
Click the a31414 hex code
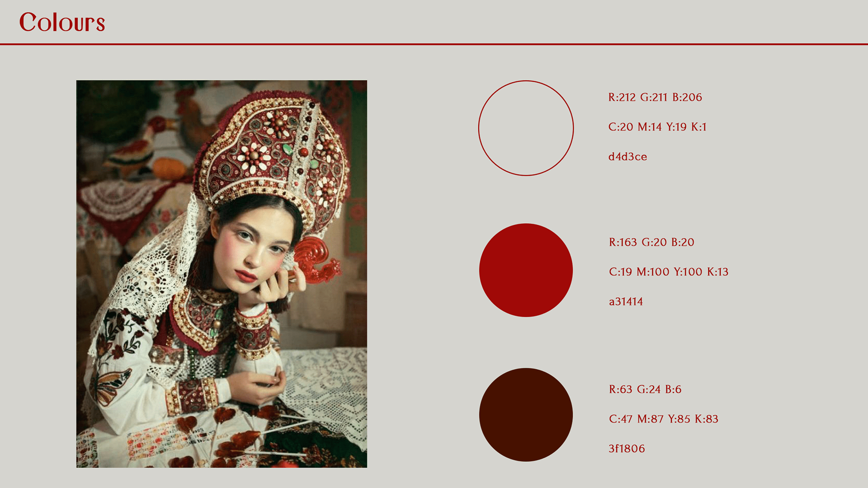[x=626, y=301]
